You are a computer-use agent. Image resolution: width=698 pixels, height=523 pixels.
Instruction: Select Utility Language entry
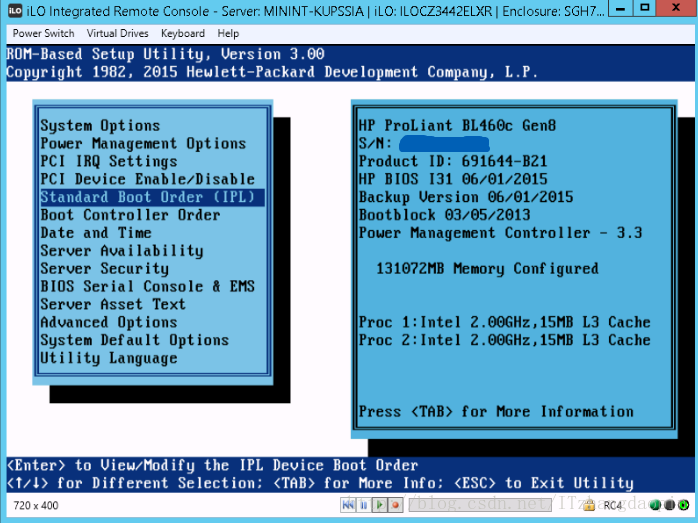(x=109, y=358)
